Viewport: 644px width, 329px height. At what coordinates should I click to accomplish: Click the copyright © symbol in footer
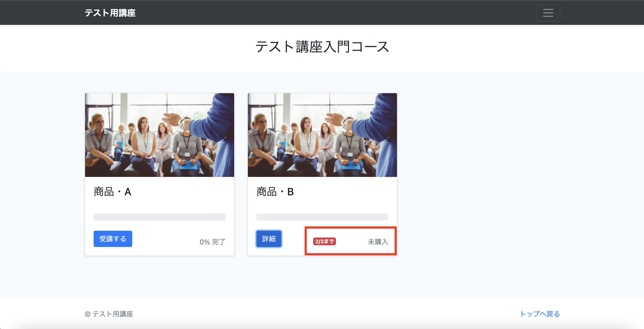pos(87,314)
